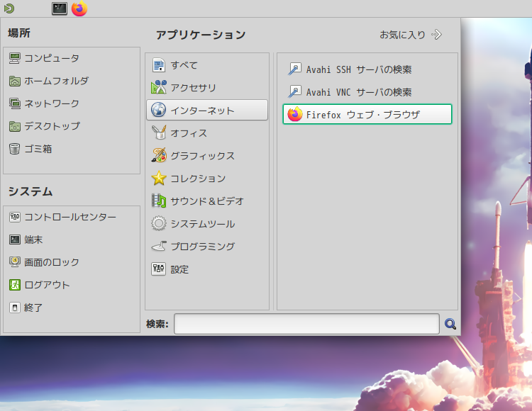The image size is (532, 411).
Task: Click the 設定 category label
Action: [x=179, y=270]
